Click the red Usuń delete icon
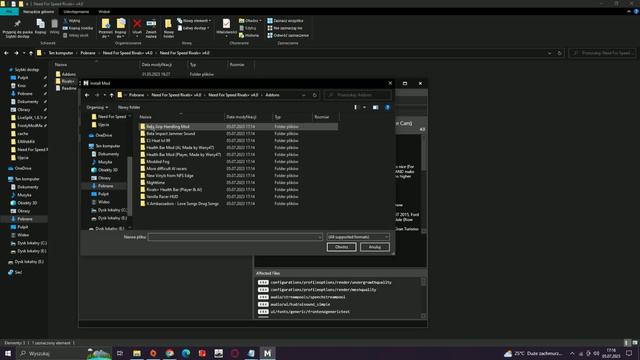This screenshot has height=360, width=640. (x=137, y=24)
